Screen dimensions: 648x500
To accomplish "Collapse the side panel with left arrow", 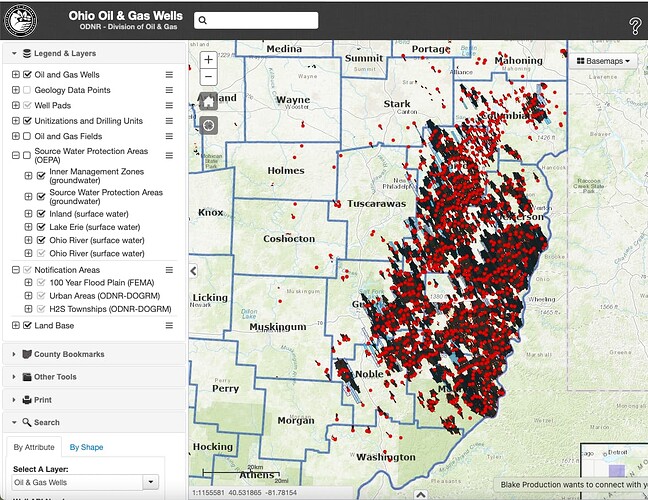I will click(x=193, y=271).
